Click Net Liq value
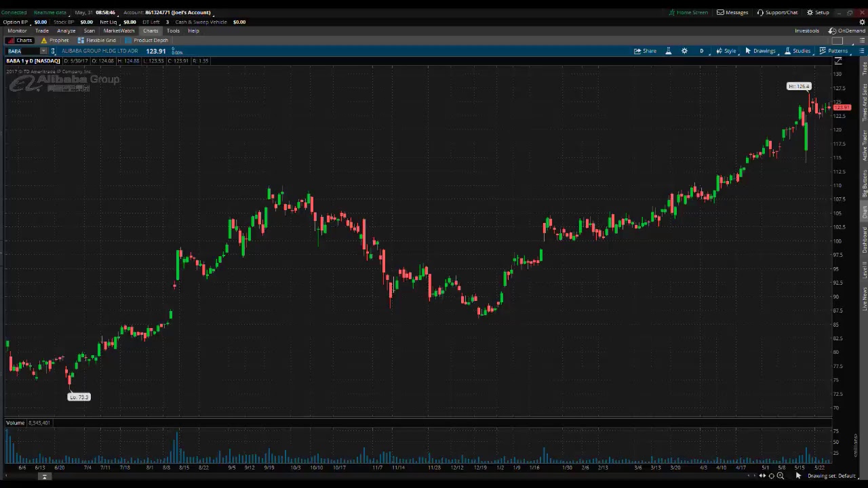The height and width of the screenshot is (488, 868). pos(130,22)
